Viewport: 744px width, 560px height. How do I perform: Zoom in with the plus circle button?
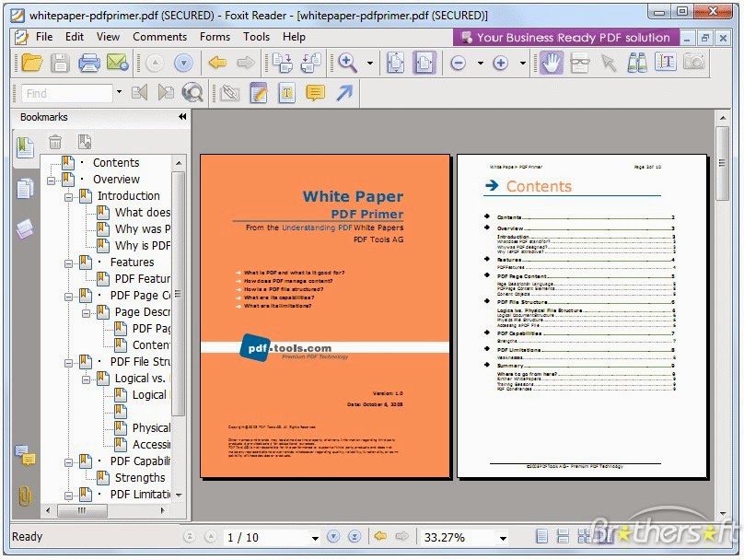point(501,63)
